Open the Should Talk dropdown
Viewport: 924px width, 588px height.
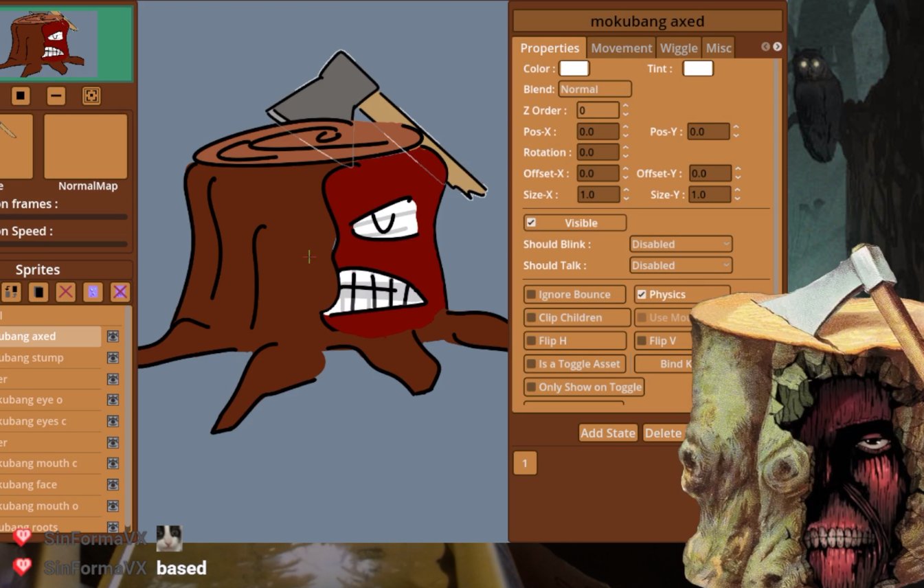click(x=681, y=265)
